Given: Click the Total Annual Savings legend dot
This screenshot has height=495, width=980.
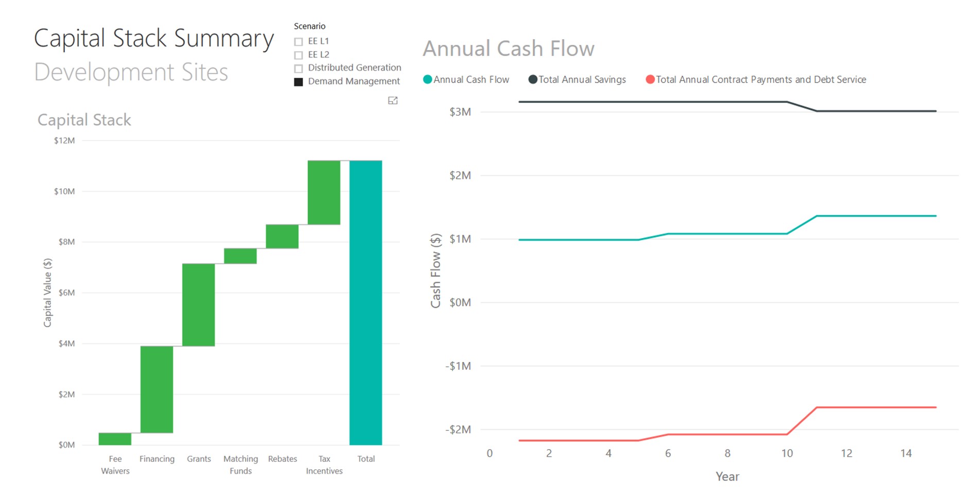Looking at the screenshot, I should (533, 79).
